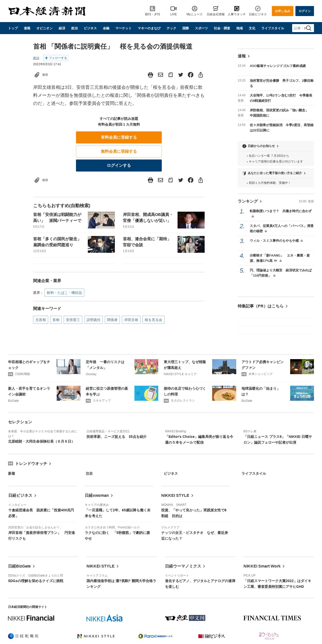The image size is (322, 644).
Task: Open the Paravi logo link
Action: [155, 636]
